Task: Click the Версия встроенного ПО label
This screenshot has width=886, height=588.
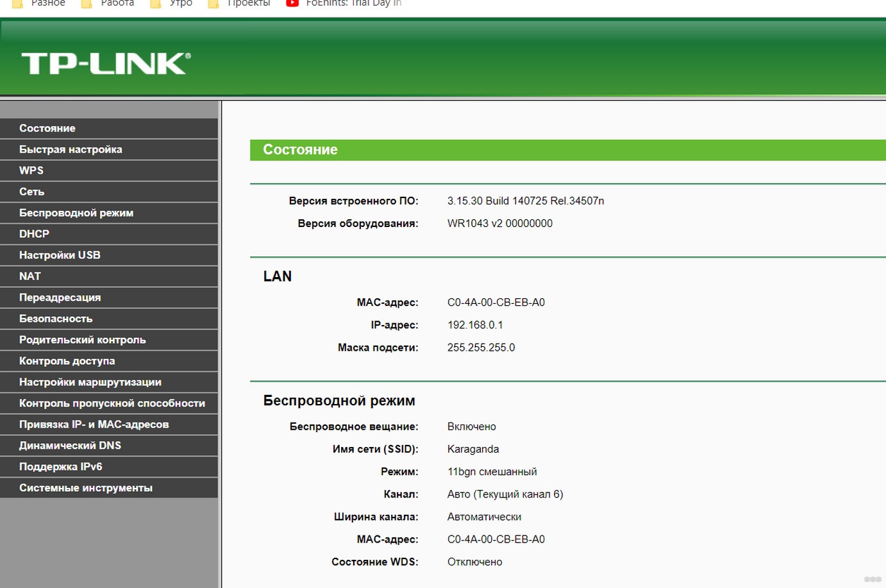Action: 353,201
